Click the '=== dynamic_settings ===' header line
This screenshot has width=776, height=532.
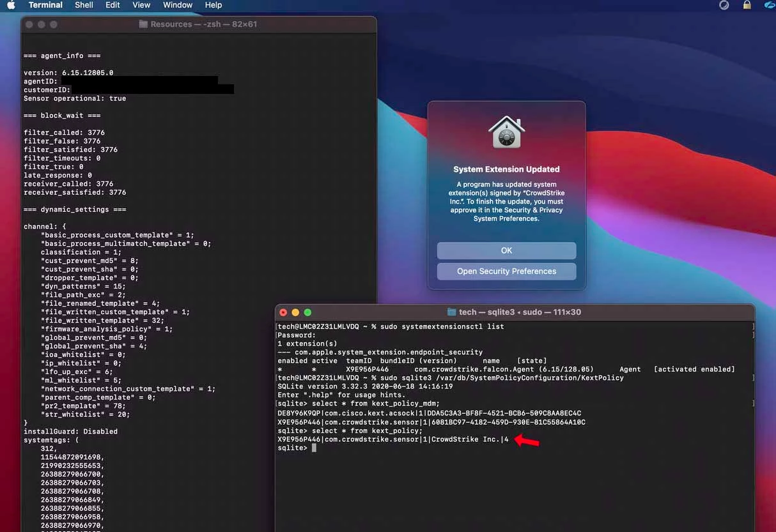pos(75,209)
